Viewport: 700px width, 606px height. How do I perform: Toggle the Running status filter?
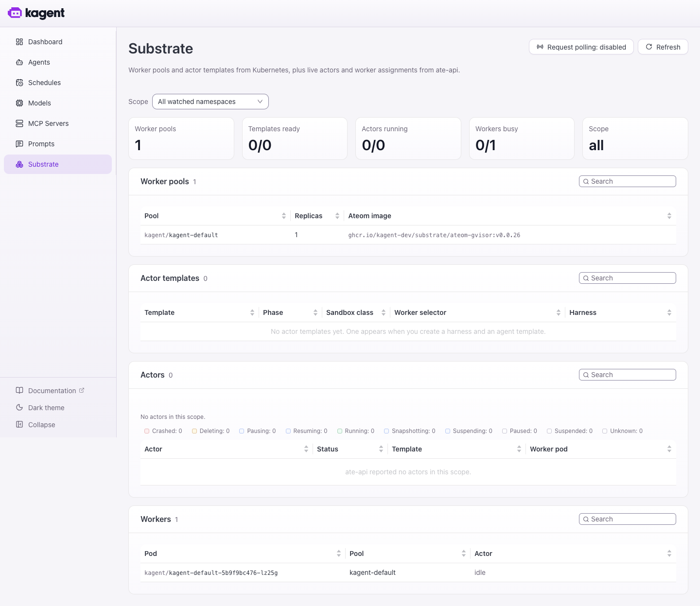tap(356, 431)
